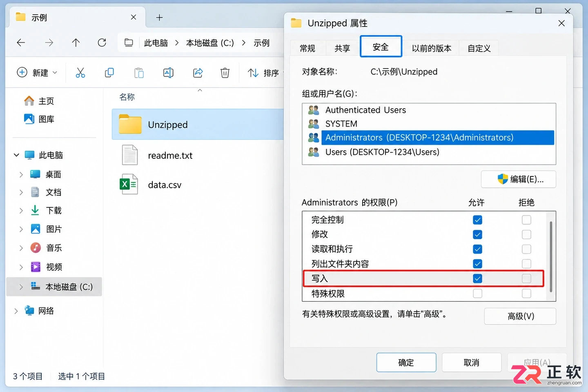
Task: Expand the 下载 tree chevron
Action: click(21, 210)
